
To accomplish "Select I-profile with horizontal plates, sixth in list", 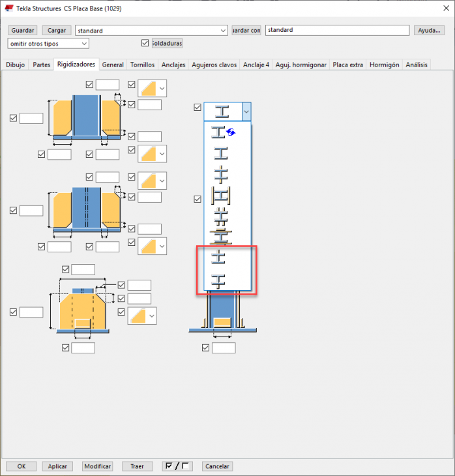I will (221, 235).
